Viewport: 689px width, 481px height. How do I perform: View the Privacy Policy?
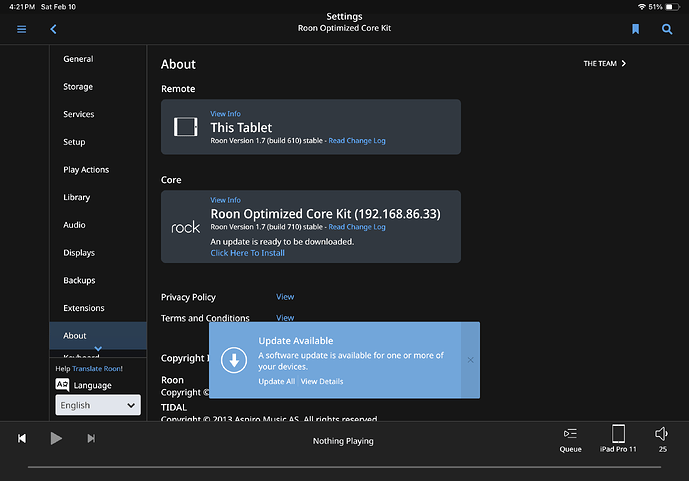click(285, 297)
